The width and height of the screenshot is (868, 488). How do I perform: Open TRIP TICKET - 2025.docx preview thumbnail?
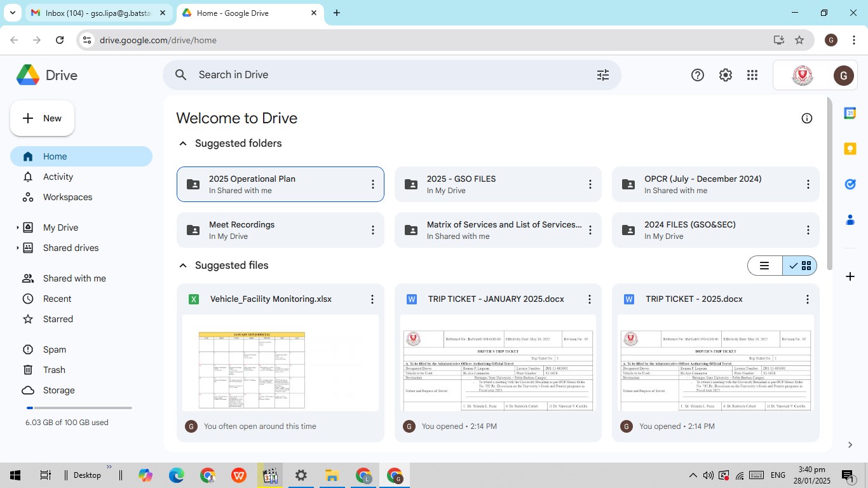(715, 362)
